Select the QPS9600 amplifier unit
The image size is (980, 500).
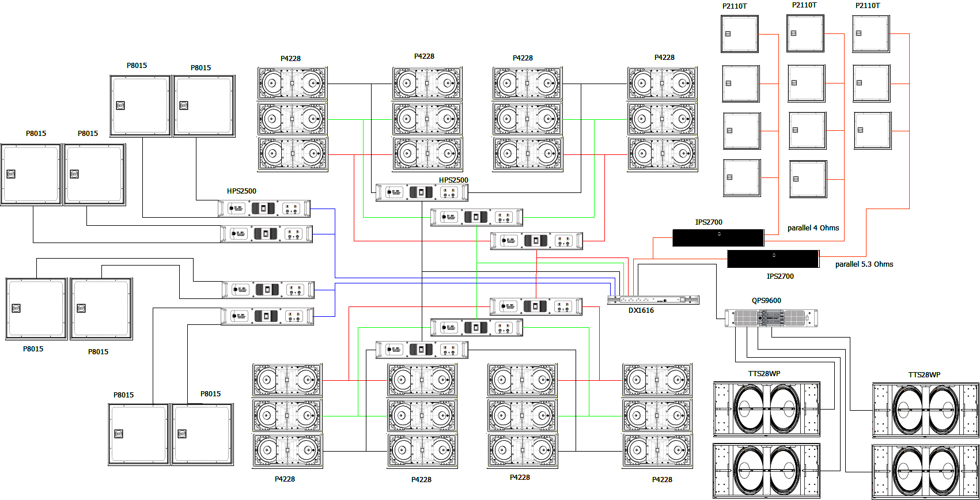pos(771,318)
